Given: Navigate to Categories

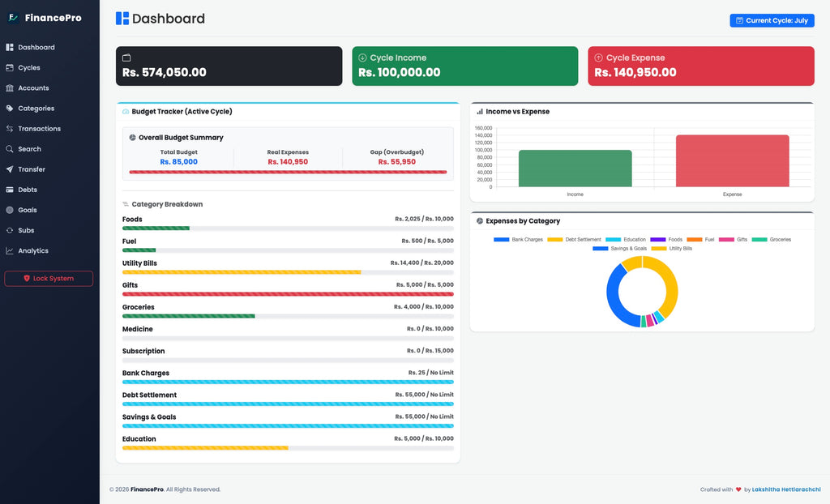Looking at the screenshot, I should point(49,108).
